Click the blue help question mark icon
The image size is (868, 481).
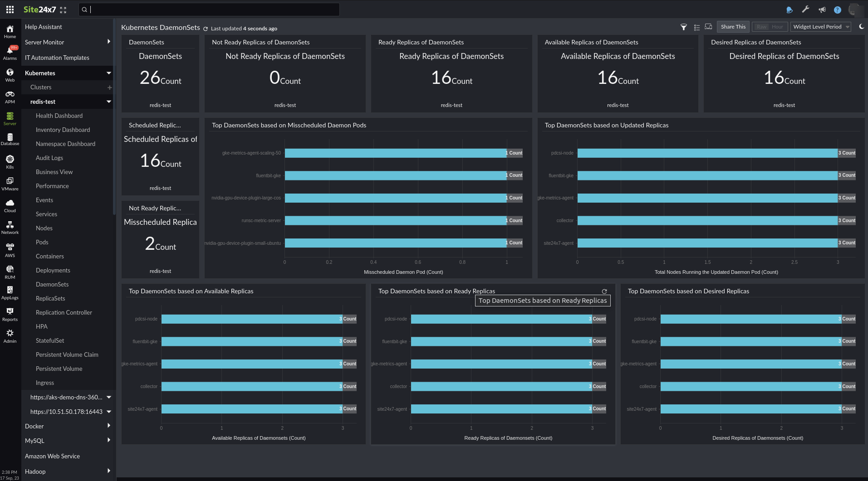[x=838, y=10]
